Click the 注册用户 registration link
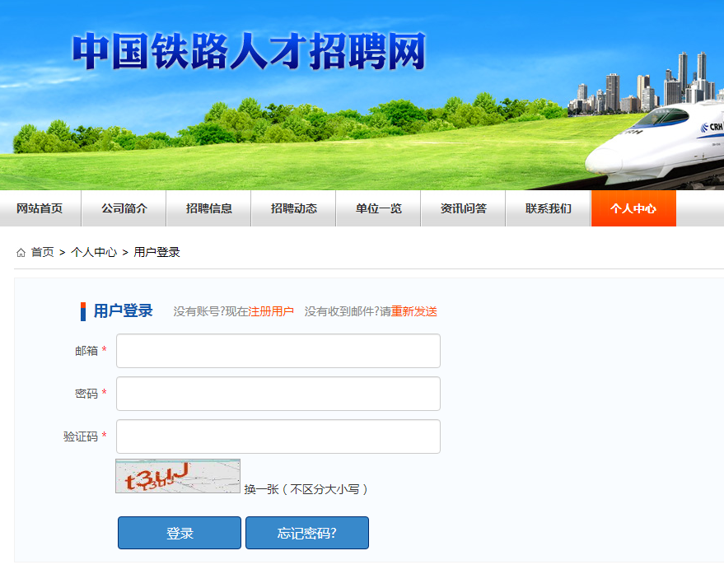This screenshot has width=724, height=588. point(271,311)
